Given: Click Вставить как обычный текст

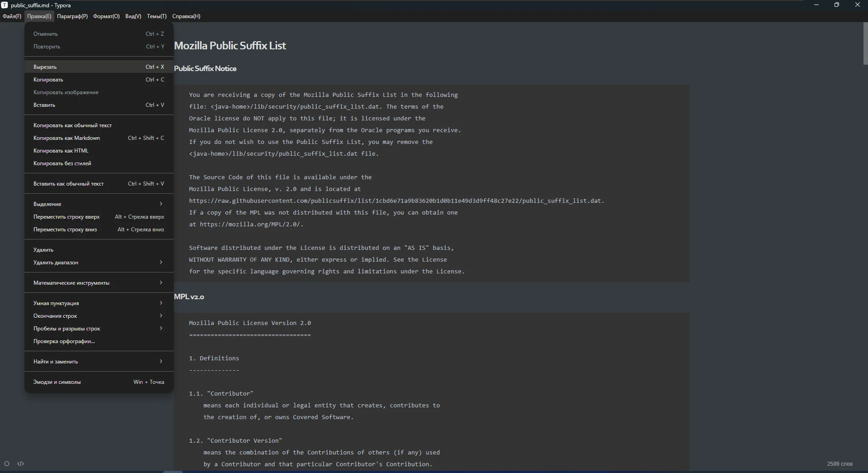Looking at the screenshot, I should [x=98, y=184].
